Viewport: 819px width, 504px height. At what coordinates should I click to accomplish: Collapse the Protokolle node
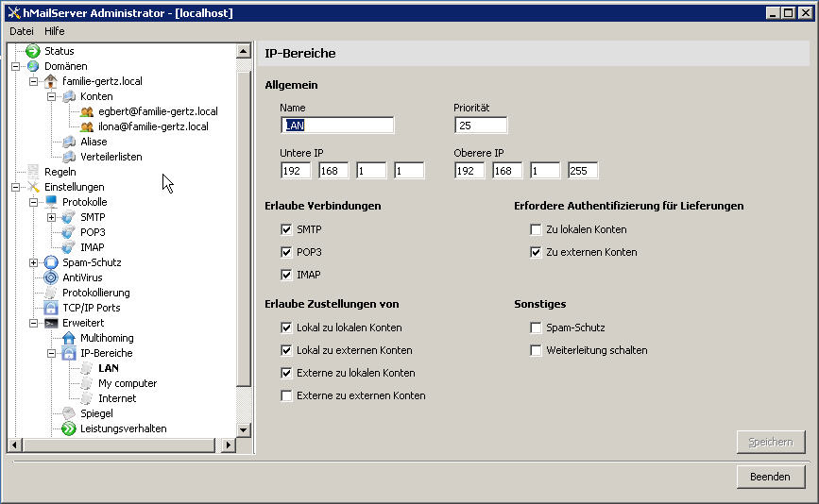tap(33, 202)
